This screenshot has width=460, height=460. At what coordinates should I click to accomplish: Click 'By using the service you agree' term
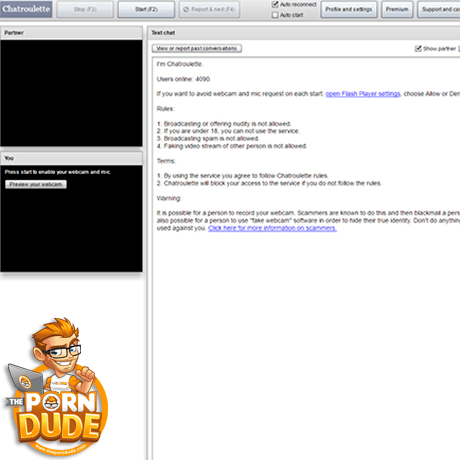click(243, 176)
